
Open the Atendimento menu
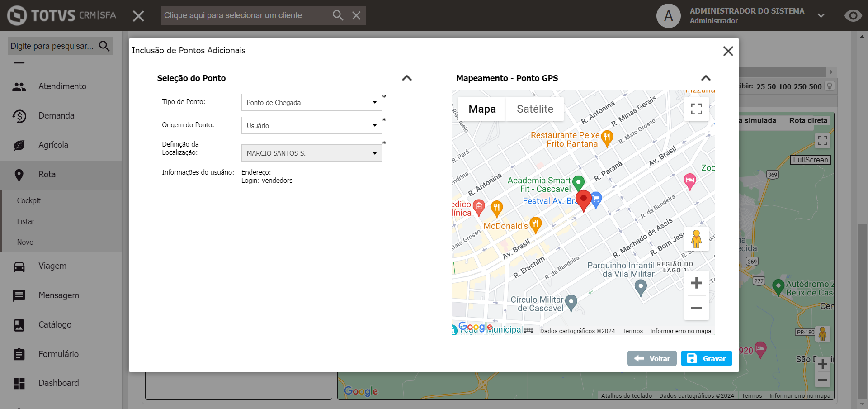61,86
